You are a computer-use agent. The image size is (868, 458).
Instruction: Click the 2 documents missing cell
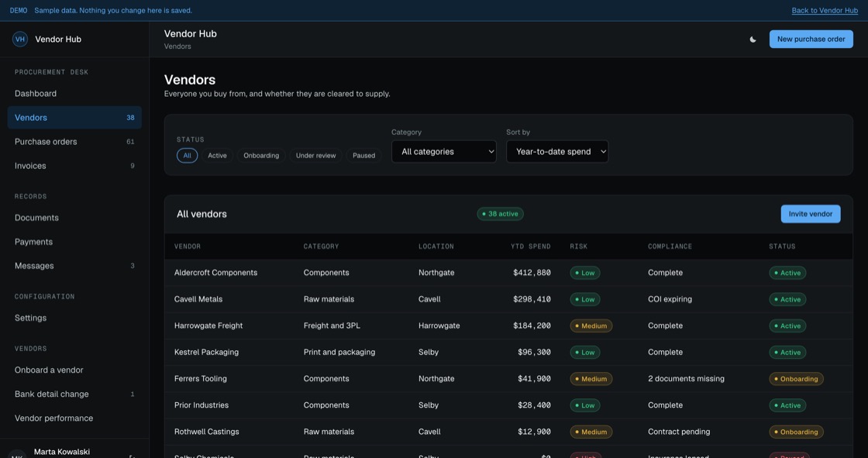pos(686,379)
